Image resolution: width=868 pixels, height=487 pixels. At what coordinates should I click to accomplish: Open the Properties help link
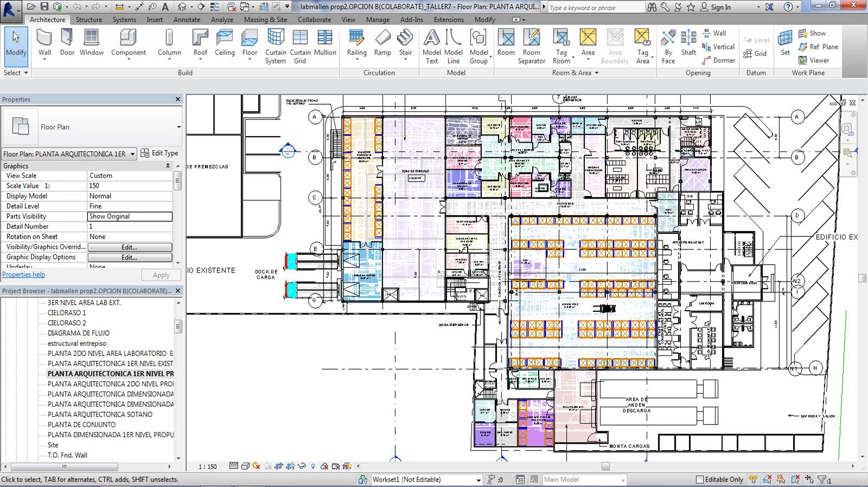click(24, 275)
